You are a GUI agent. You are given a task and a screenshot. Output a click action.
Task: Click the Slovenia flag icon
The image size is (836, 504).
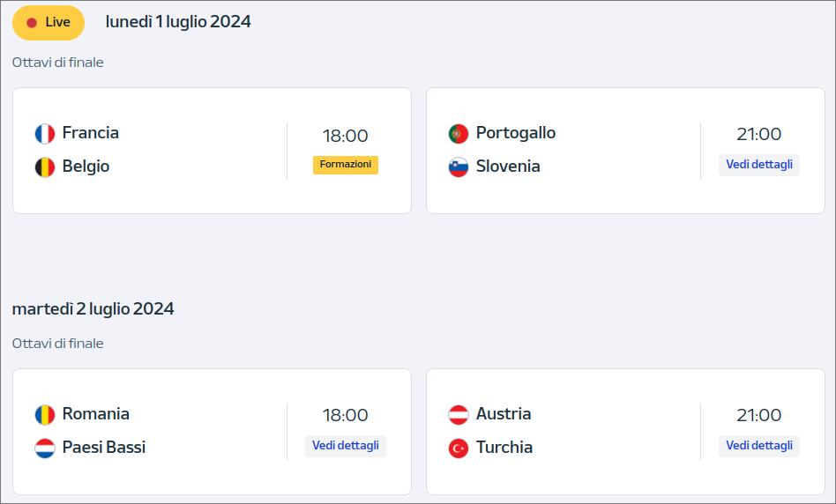pyautogui.click(x=459, y=167)
